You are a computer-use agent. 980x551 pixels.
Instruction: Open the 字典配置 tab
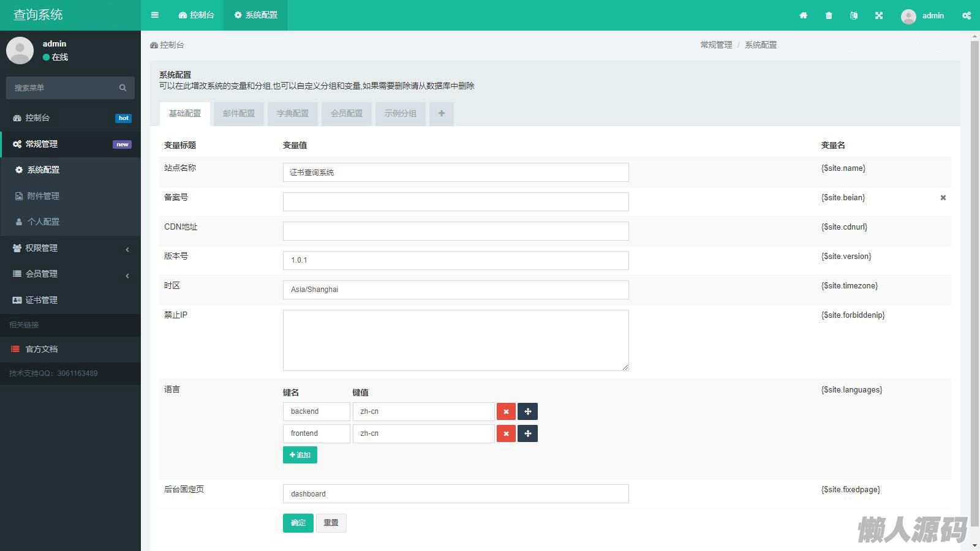click(x=293, y=114)
